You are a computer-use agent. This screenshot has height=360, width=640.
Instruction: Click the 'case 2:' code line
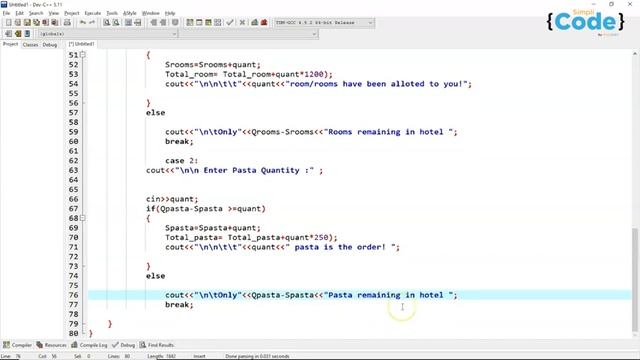pyautogui.click(x=181, y=160)
